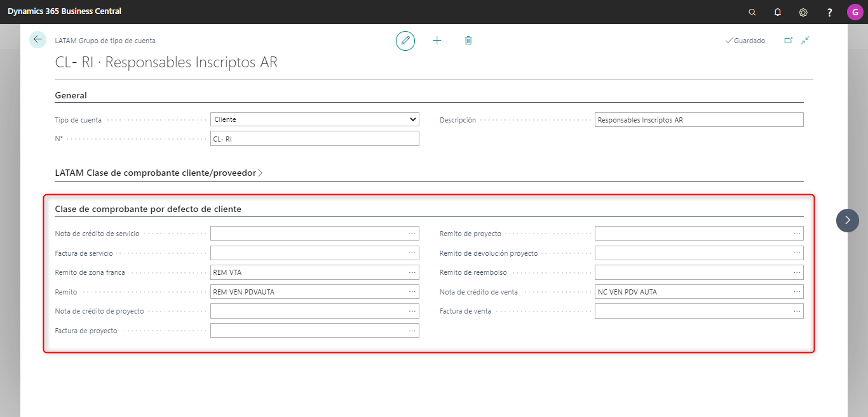Open lookup for Remito de reembolso
868x417 pixels.
point(797,272)
